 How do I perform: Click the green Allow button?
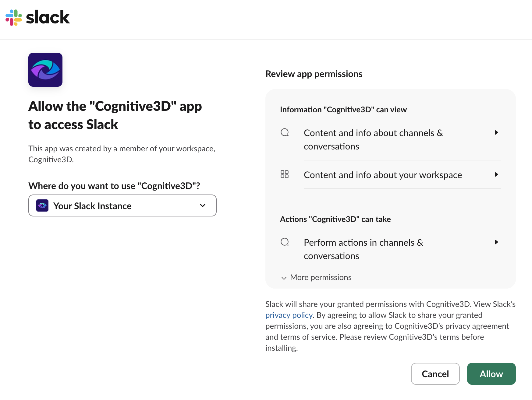(x=491, y=374)
